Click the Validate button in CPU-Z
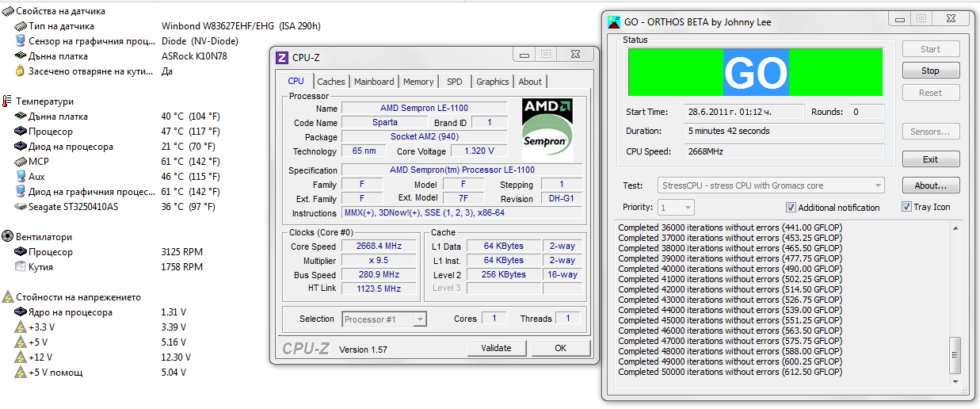The image size is (980, 409). tap(496, 348)
